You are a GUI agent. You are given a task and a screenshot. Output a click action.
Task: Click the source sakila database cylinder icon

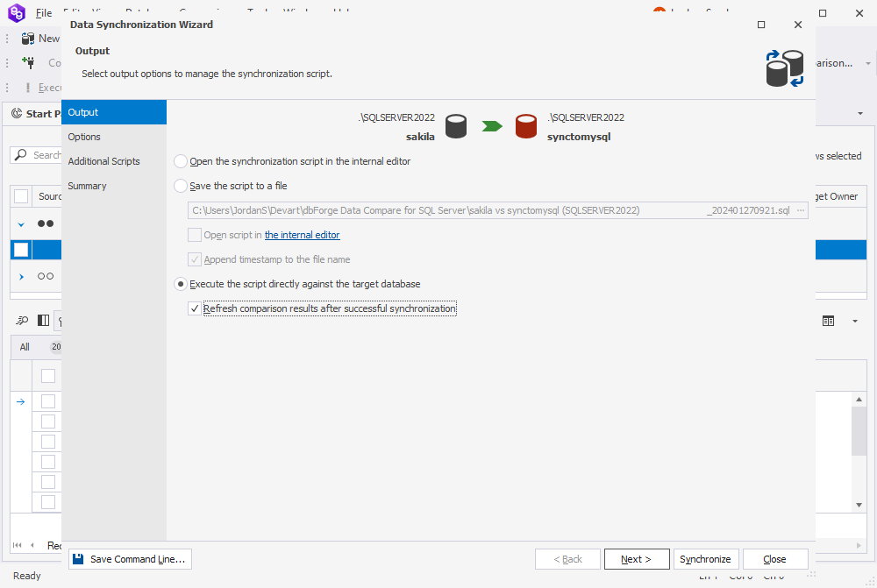(456, 125)
